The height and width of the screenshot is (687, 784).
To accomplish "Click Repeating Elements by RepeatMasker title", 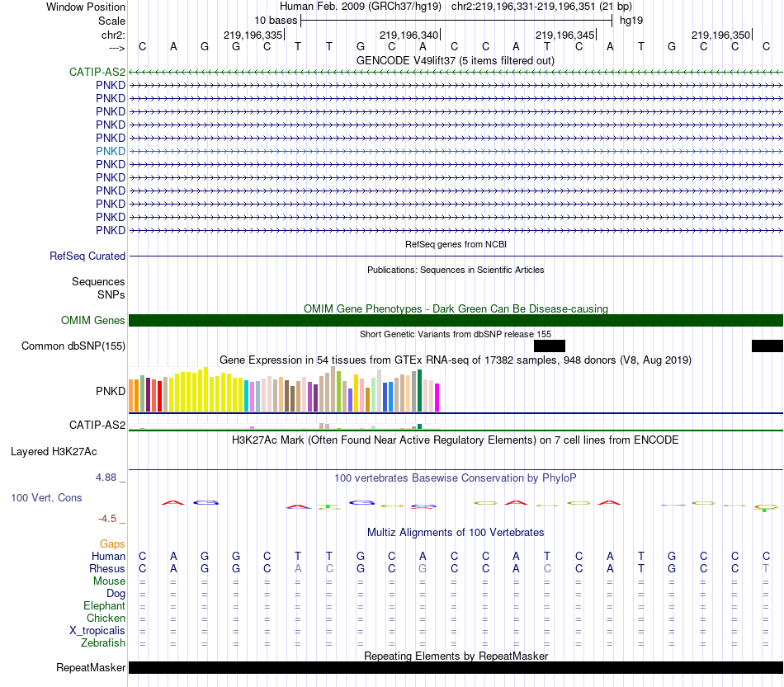I will point(456,656).
